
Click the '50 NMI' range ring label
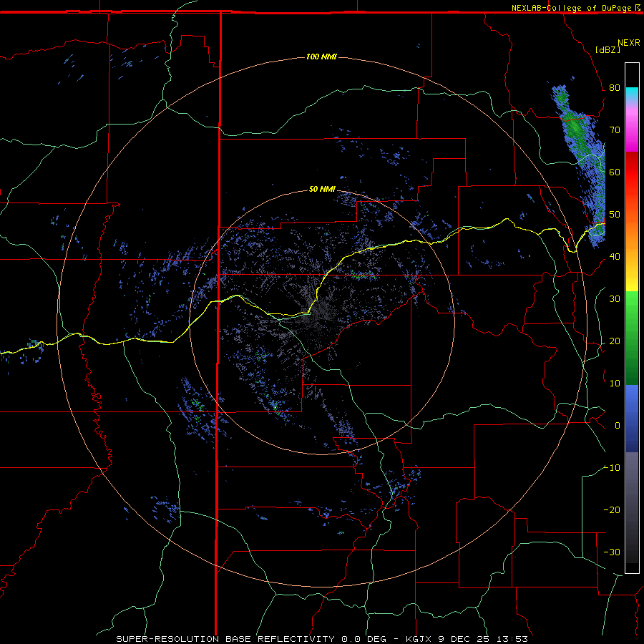coord(322,190)
